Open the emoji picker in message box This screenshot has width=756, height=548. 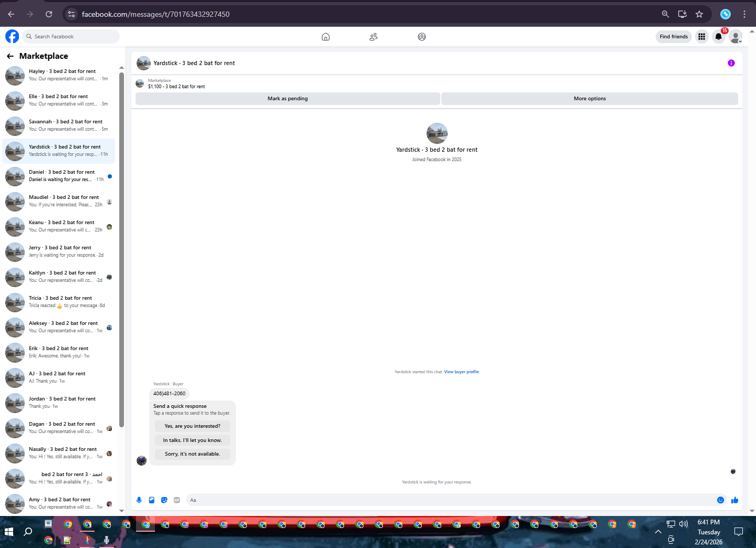[721, 500]
